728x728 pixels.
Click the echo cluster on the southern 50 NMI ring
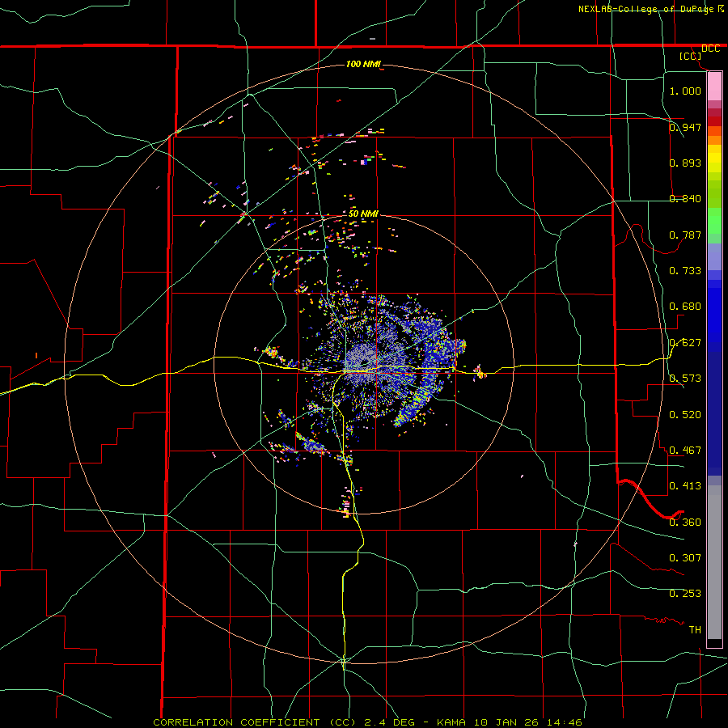[x=346, y=502]
